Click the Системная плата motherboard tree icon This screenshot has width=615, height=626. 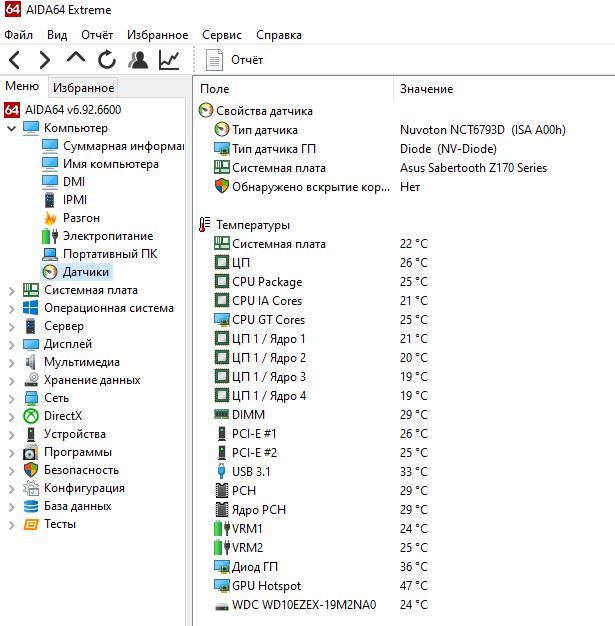[x=31, y=290]
